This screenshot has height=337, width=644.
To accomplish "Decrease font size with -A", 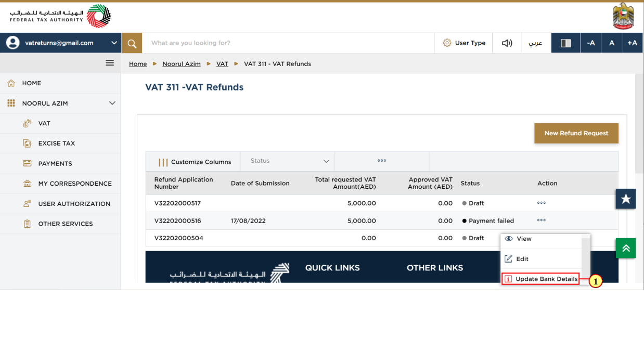I will tap(591, 43).
